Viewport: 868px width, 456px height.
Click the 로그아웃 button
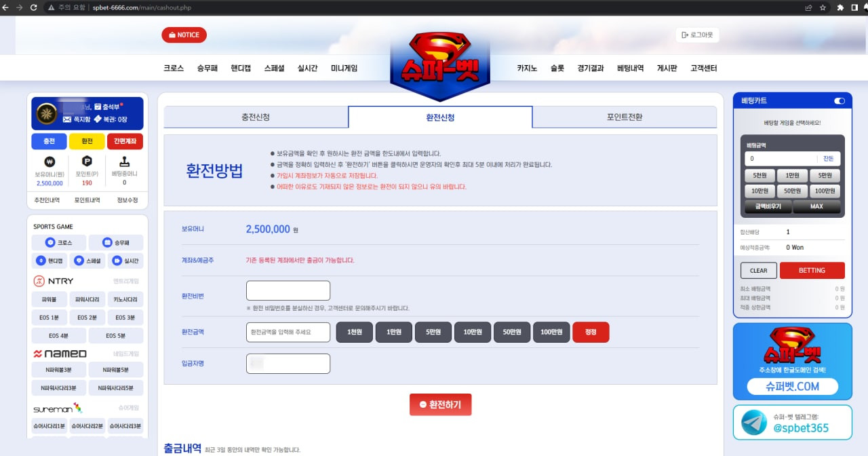697,35
